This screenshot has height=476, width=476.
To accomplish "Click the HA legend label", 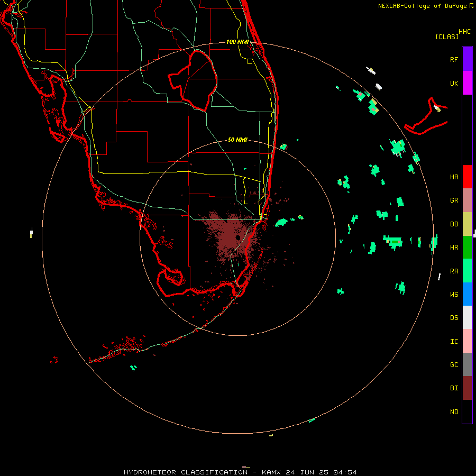I will click(x=454, y=177).
